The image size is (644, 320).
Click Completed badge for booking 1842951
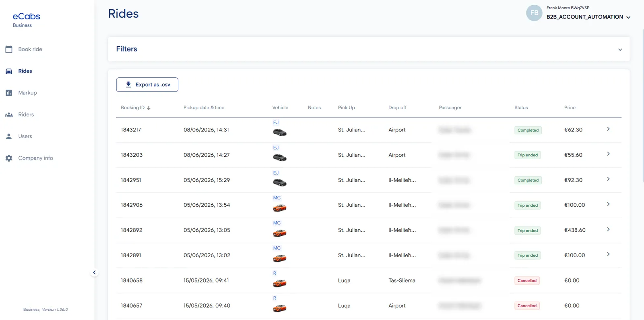tap(528, 180)
